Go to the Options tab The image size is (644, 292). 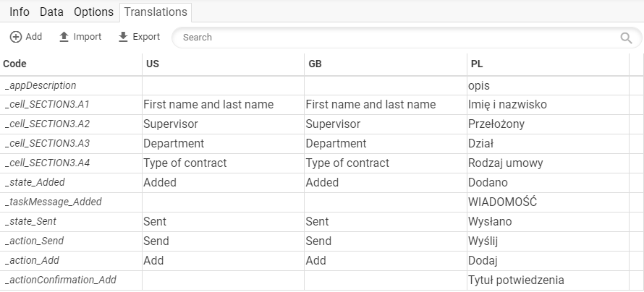click(x=93, y=12)
